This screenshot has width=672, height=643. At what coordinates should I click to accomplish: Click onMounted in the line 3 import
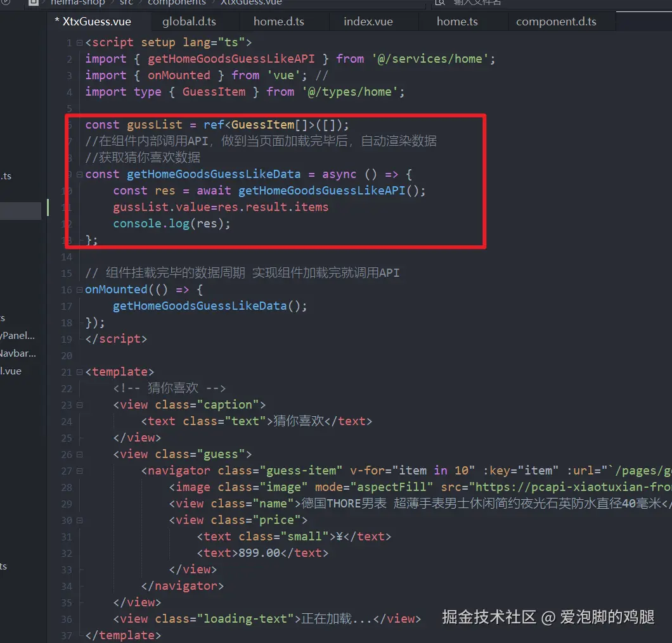179,75
